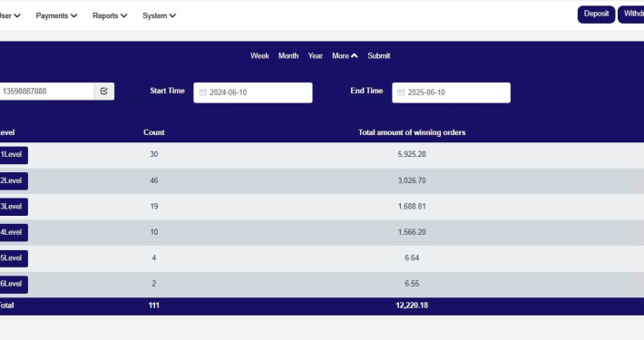The height and width of the screenshot is (340, 644).
Task: Click the Start Time date field
Action: click(x=253, y=92)
